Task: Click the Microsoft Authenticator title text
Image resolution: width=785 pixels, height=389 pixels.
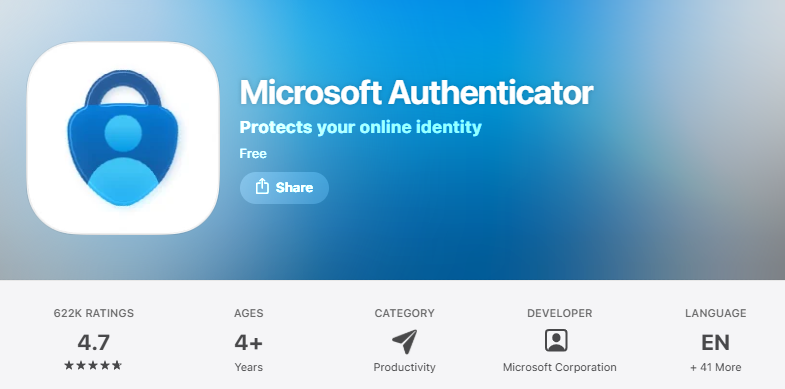Action: click(416, 93)
